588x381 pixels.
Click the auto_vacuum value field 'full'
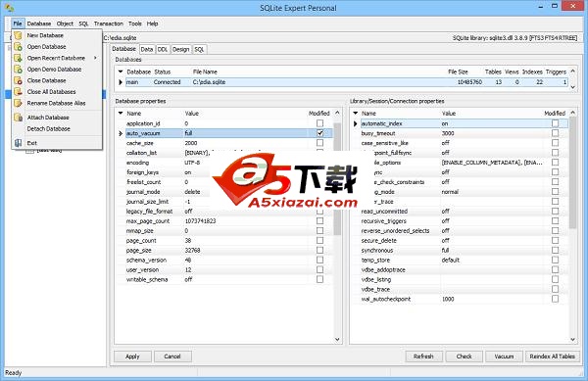(246, 133)
